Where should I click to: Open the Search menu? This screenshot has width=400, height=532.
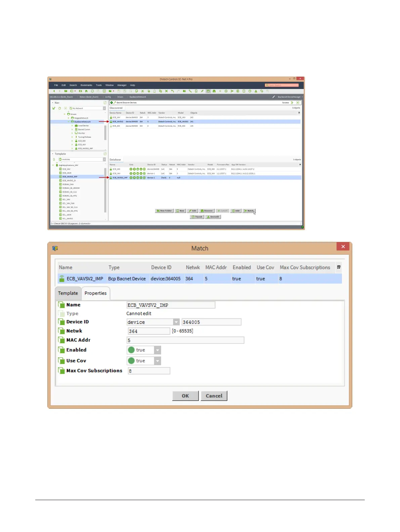(73, 85)
